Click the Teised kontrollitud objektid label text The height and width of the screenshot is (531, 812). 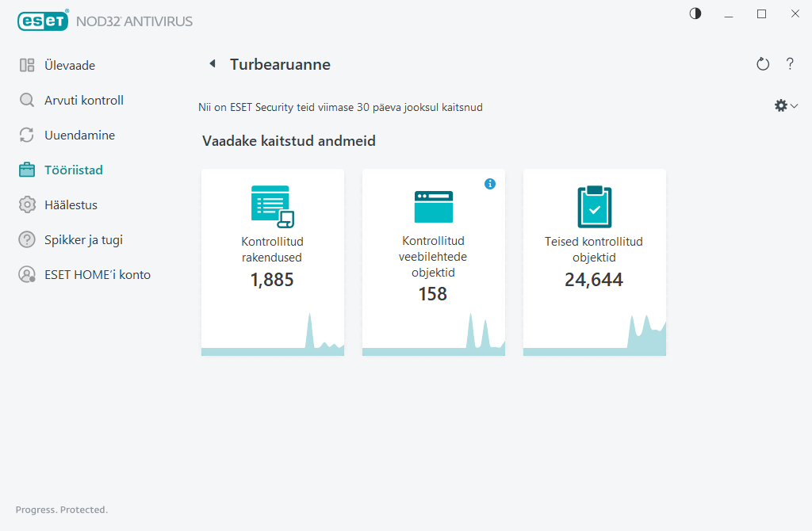[x=594, y=250]
